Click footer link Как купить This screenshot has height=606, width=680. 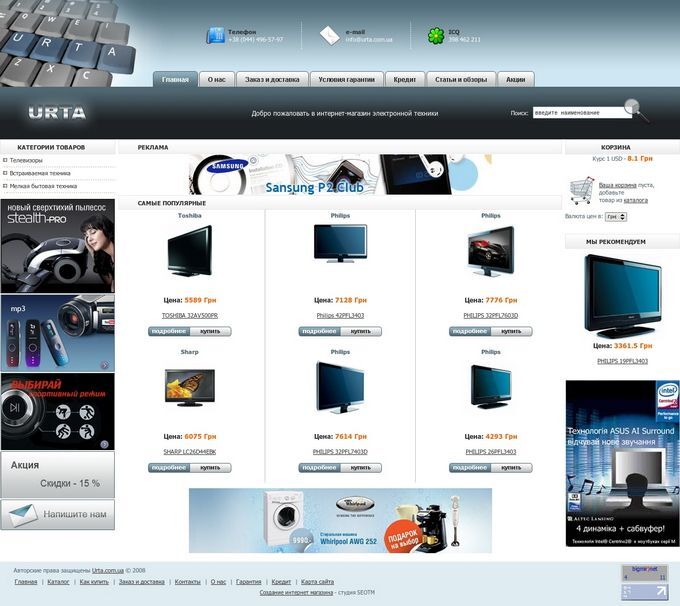[94, 582]
